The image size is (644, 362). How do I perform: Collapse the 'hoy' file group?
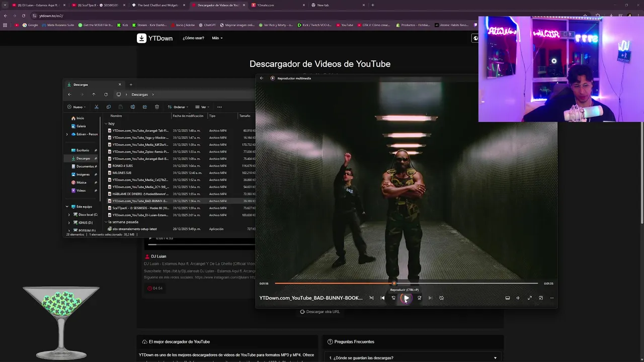tap(106, 124)
